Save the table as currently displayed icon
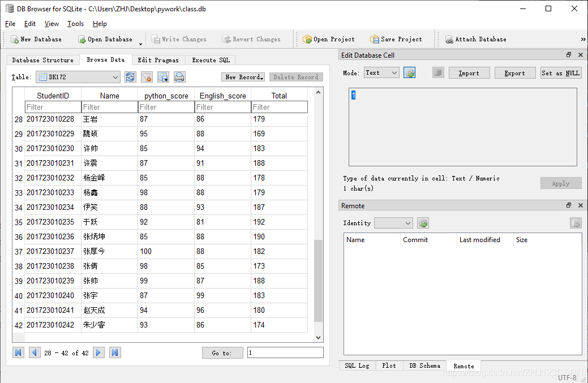588x383 pixels. click(x=163, y=77)
